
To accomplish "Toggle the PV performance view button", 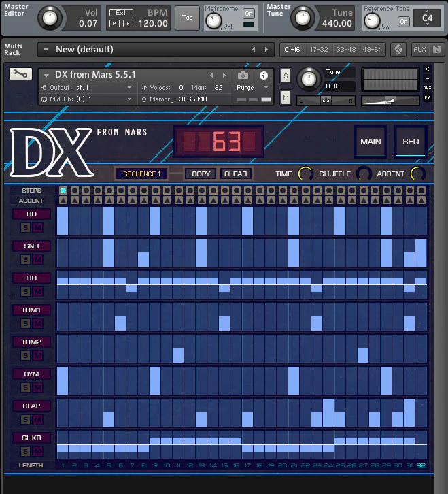I will (x=427, y=97).
